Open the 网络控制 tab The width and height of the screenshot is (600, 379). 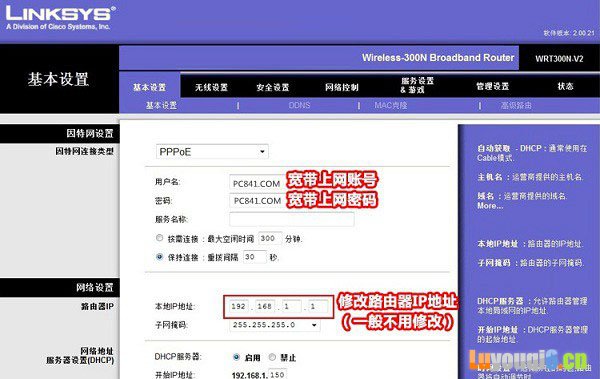coord(342,87)
